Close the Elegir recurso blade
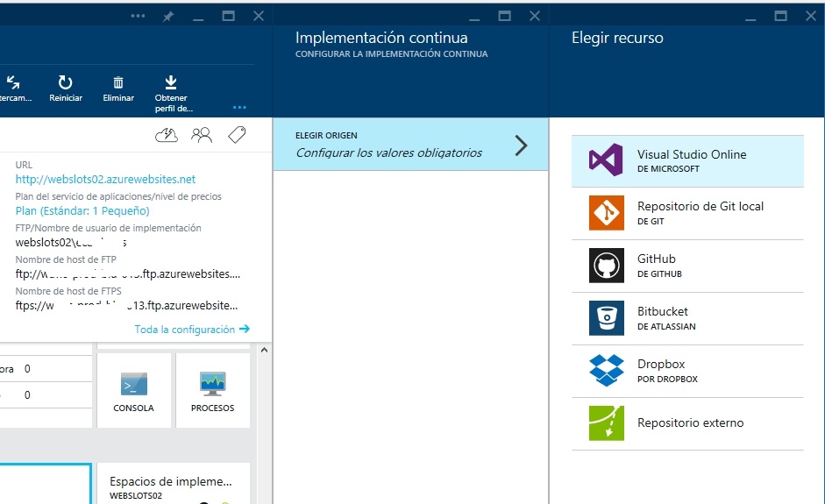 [x=810, y=16]
